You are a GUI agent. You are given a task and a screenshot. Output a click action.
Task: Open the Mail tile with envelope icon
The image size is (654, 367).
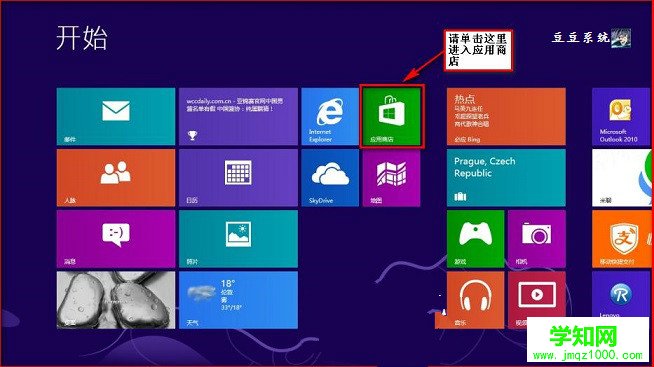[116, 116]
